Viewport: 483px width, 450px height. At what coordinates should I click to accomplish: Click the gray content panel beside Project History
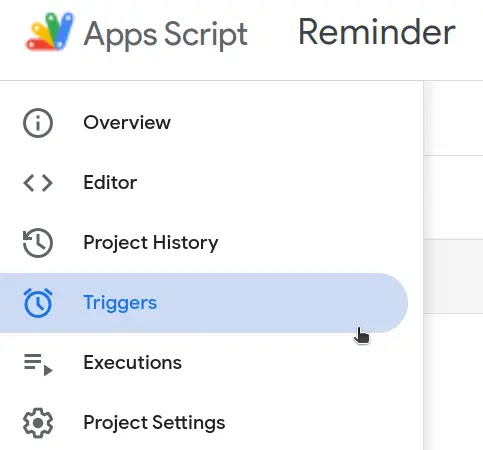click(x=453, y=276)
